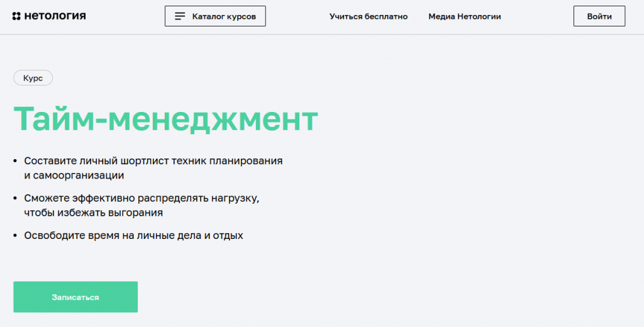Screen dimensions: 644x327
Task: Click the bullet dot before "Сможете"
Action: (16, 199)
